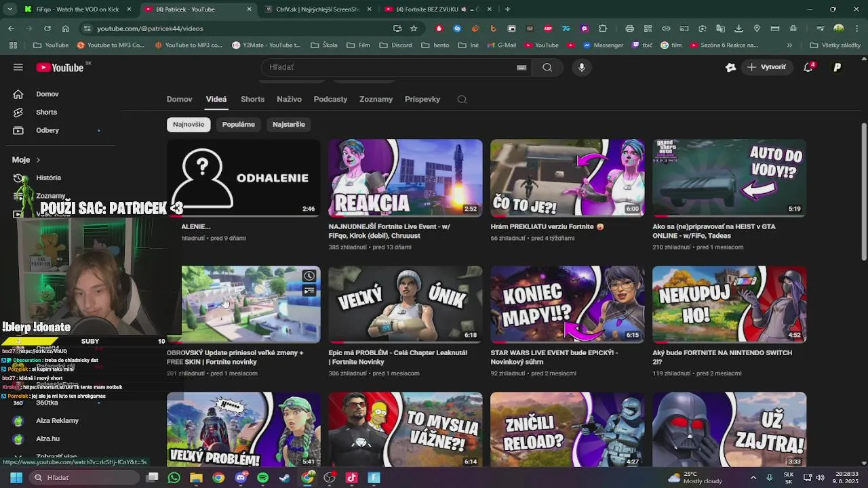Start voice search with microphone icon
Image resolution: width=868 pixels, height=488 pixels.
click(x=582, y=67)
